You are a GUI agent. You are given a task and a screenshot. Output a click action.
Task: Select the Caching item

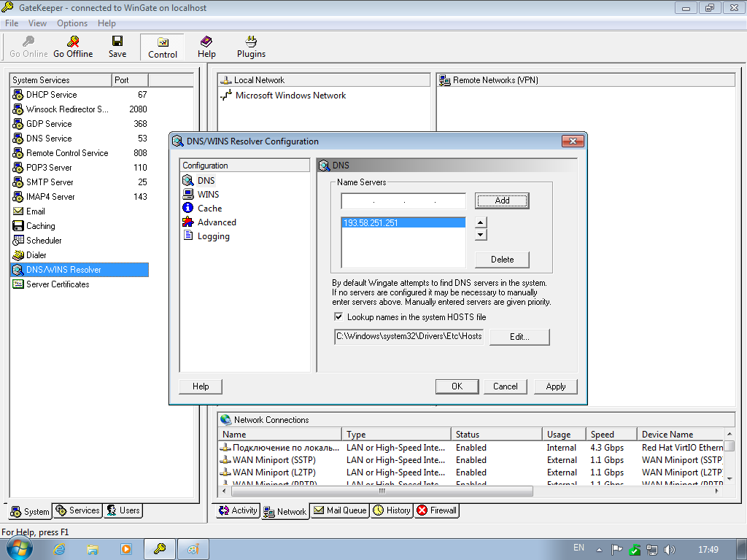[34, 226]
